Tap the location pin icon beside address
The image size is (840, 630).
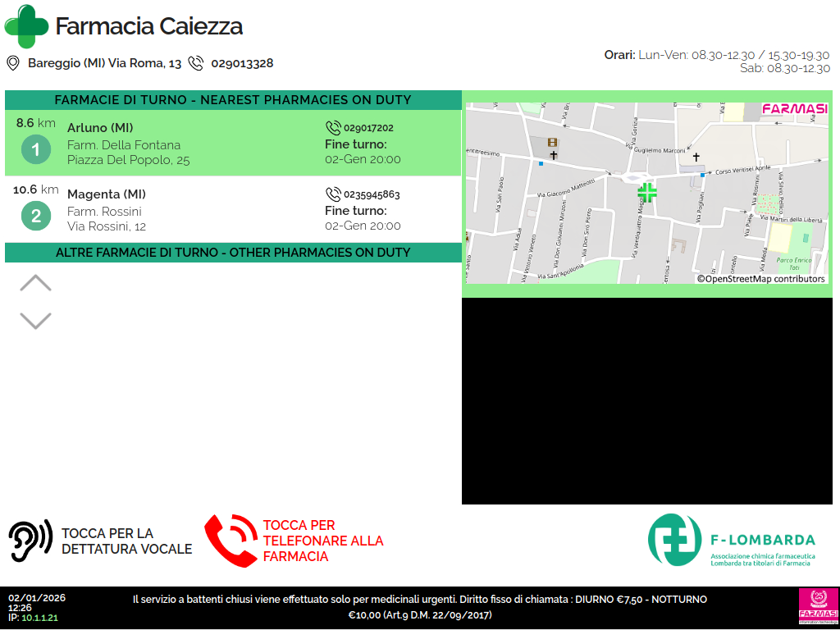(13, 63)
